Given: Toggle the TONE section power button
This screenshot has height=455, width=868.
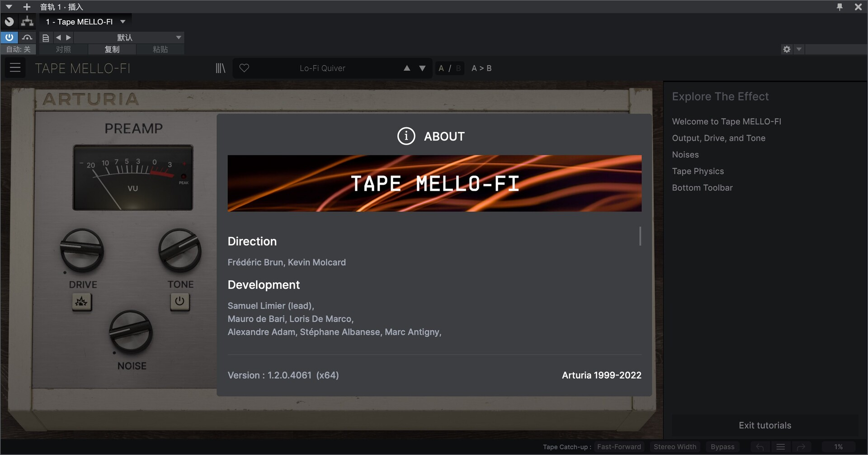Looking at the screenshot, I should (180, 302).
